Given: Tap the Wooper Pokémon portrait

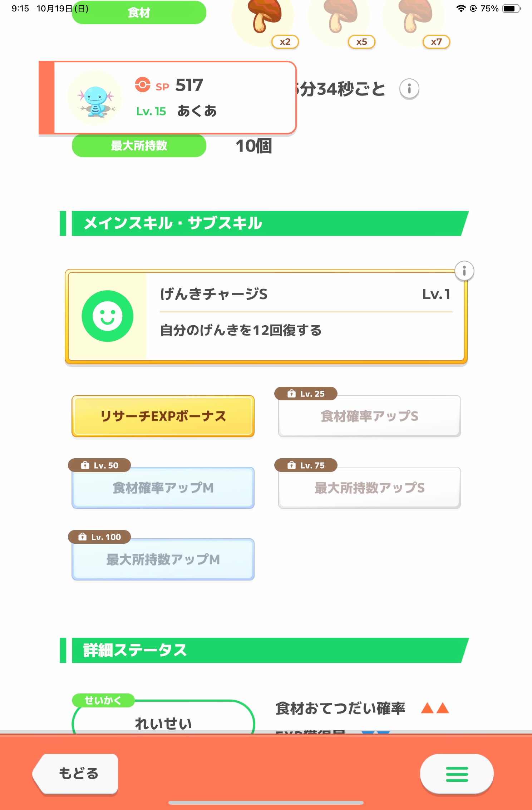Looking at the screenshot, I should click(x=95, y=98).
